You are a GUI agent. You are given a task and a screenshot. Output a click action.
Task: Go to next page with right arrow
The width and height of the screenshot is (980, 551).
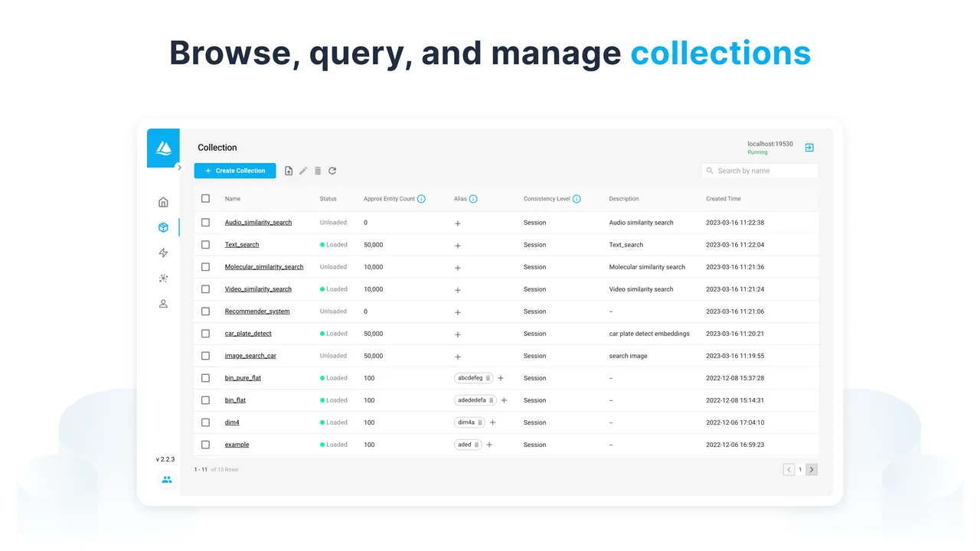[x=812, y=470]
